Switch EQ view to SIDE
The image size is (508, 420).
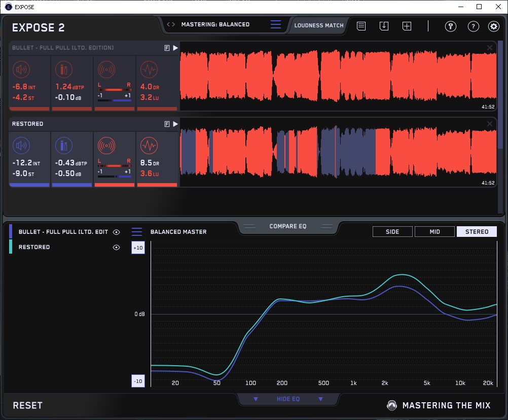coord(392,232)
